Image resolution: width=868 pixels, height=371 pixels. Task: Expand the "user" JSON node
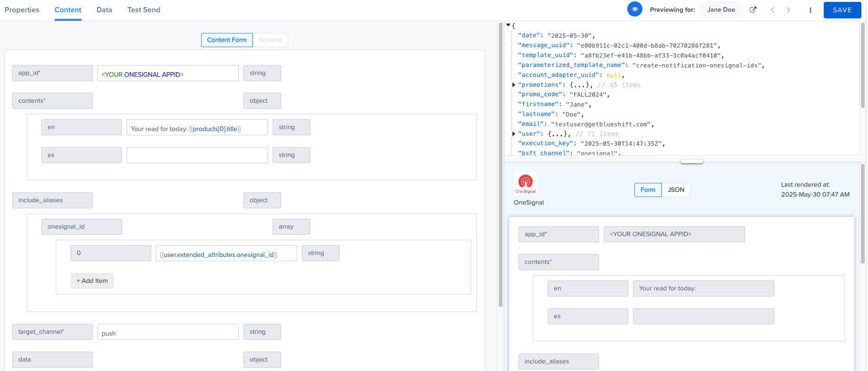click(514, 134)
